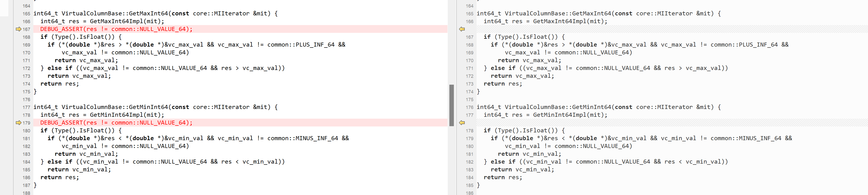Click left line 169 with PLUS_INF_64 comparison
868x195 pixels.
pos(196,45)
